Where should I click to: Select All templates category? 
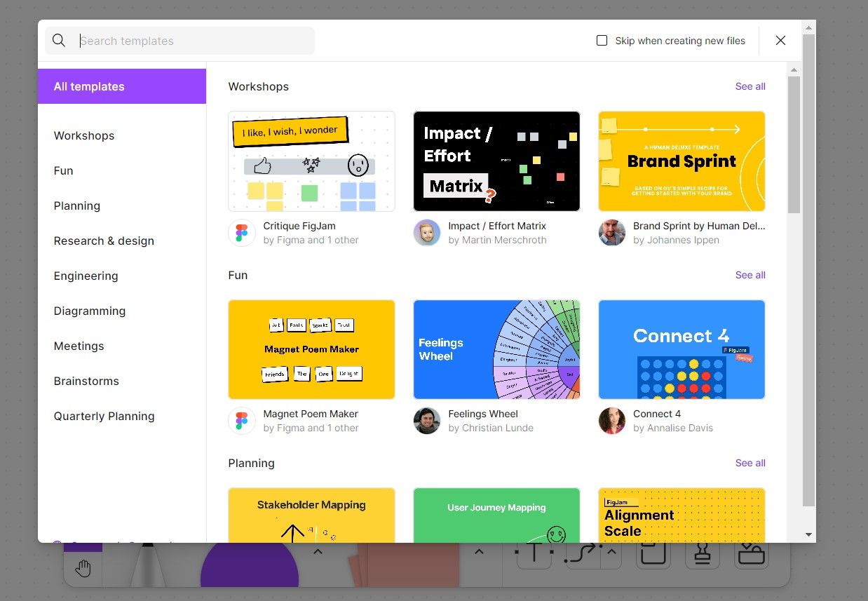[x=122, y=86]
